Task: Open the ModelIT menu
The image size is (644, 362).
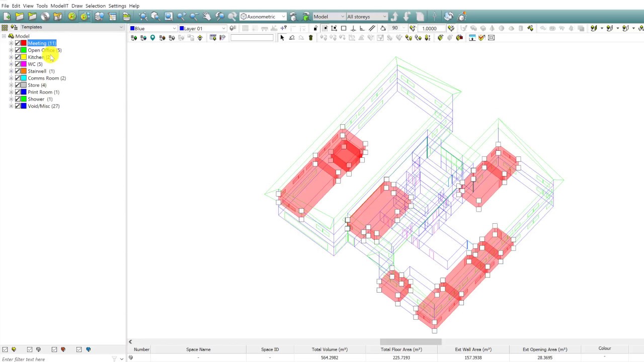Action: tap(59, 6)
